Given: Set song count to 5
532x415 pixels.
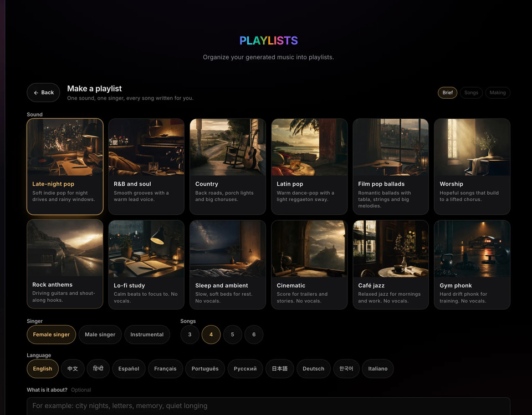Looking at the screenshot, I should pyautogui.click(x=232, y=335).
